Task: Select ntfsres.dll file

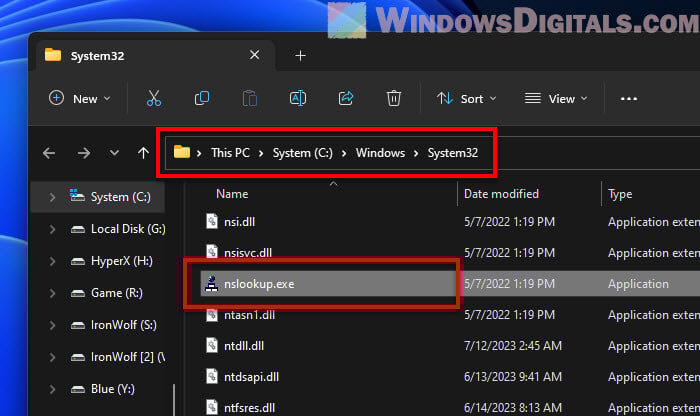Action: pos(249,408)
